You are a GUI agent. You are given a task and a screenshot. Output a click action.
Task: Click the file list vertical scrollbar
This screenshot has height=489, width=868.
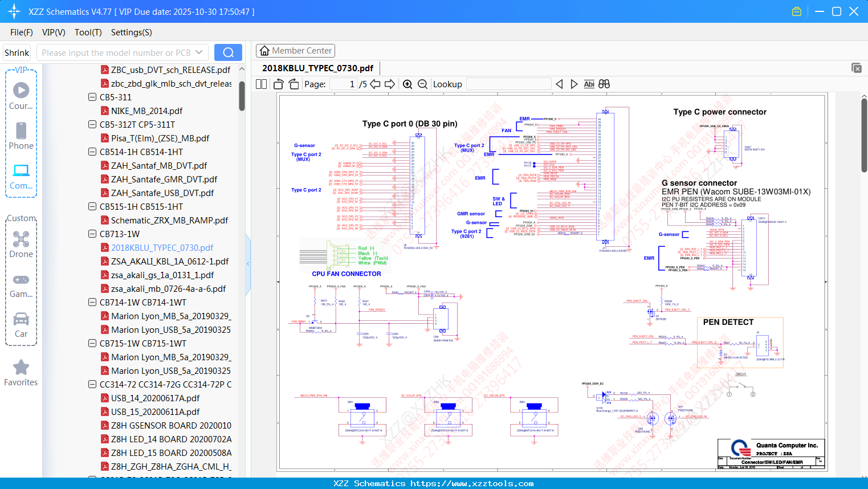point(242,96)
